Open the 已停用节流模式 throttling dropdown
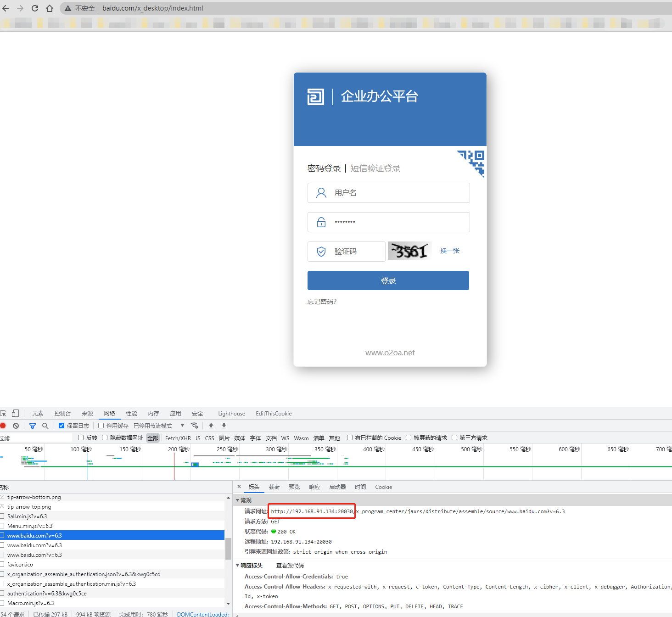Viewport: 672px width, 617px height. coord(158,426)
